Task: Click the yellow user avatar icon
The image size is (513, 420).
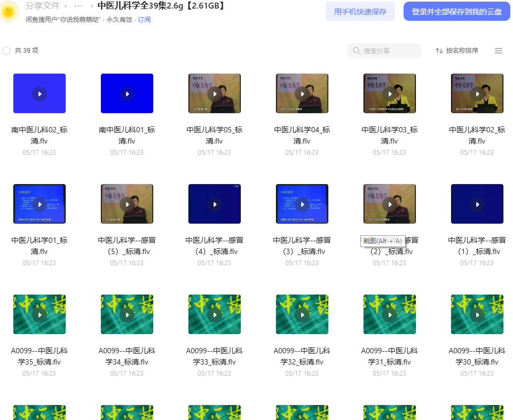Action: tap(9, 11)
